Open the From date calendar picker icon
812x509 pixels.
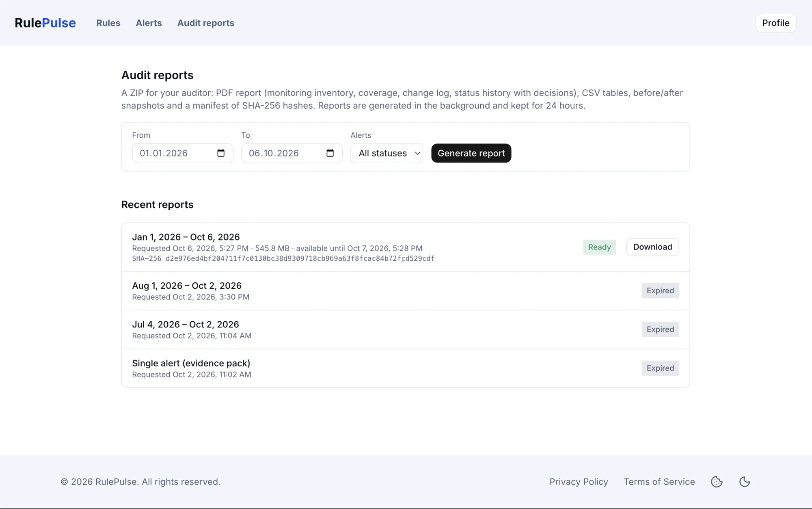(221, 153)
